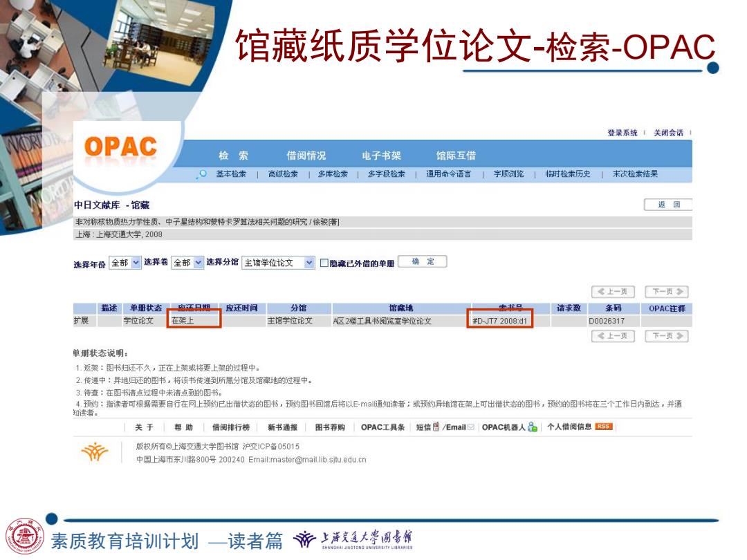Click the lower 上一页 button
The image size is (747, 560).
[613, 336]
